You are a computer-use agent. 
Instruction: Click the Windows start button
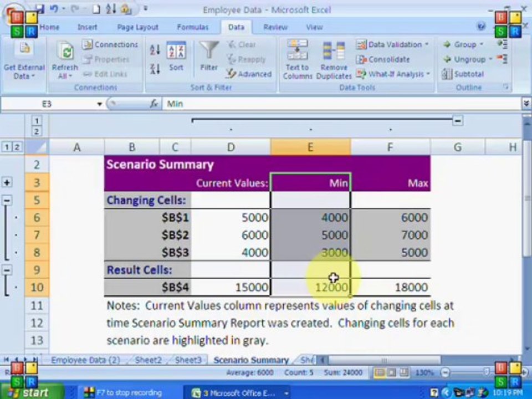(31, 392)
